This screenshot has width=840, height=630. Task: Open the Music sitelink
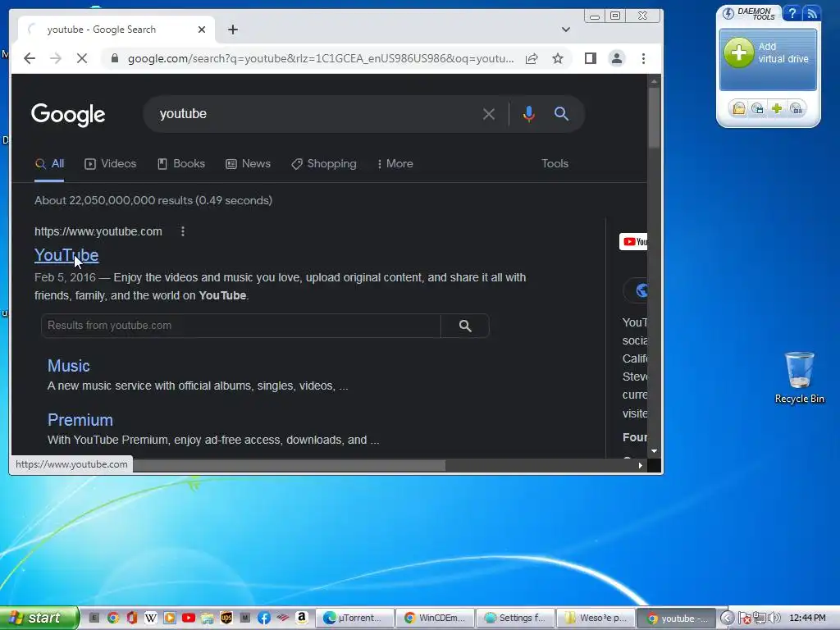click(x=69, y=366)
